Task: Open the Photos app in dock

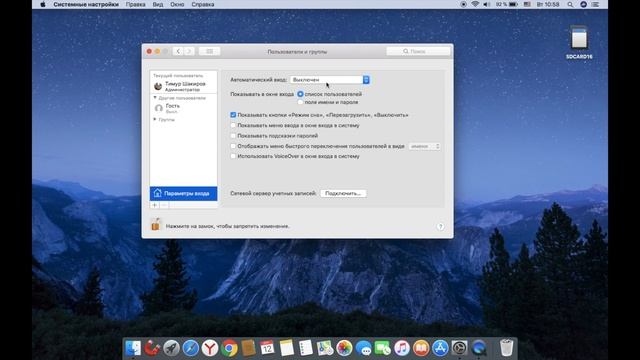Action: [344, 348]
